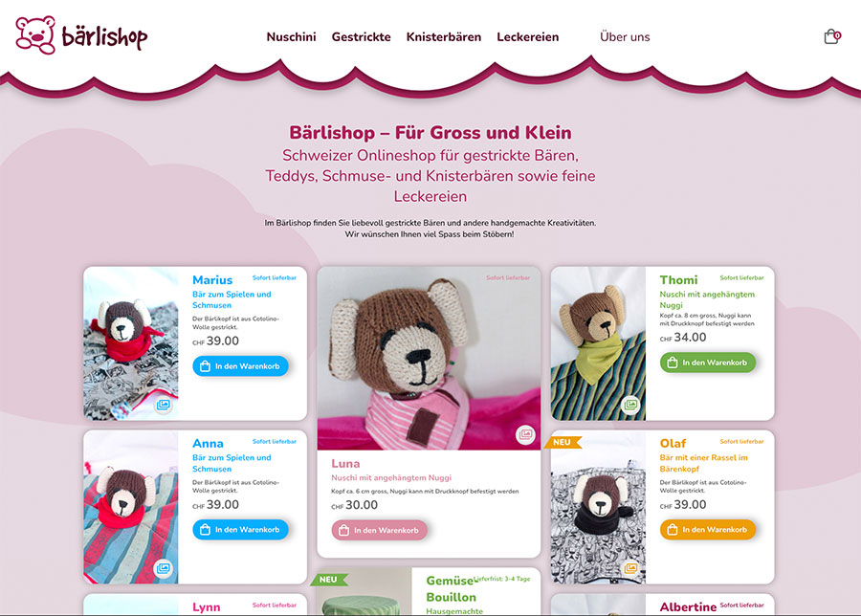Image resolution: width=861 pixels, height=616 pixels.
Task: Click the large Luna bear photo
Action: pos(429,359)
